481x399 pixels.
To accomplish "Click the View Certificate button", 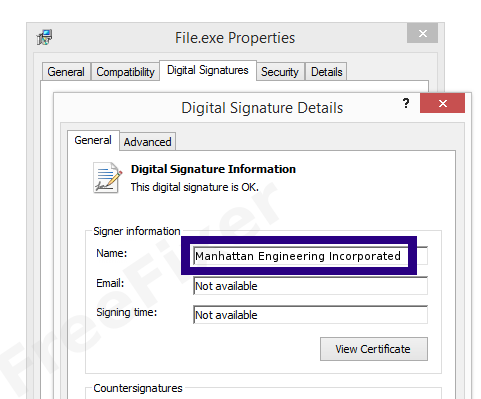I will point(374,349).
